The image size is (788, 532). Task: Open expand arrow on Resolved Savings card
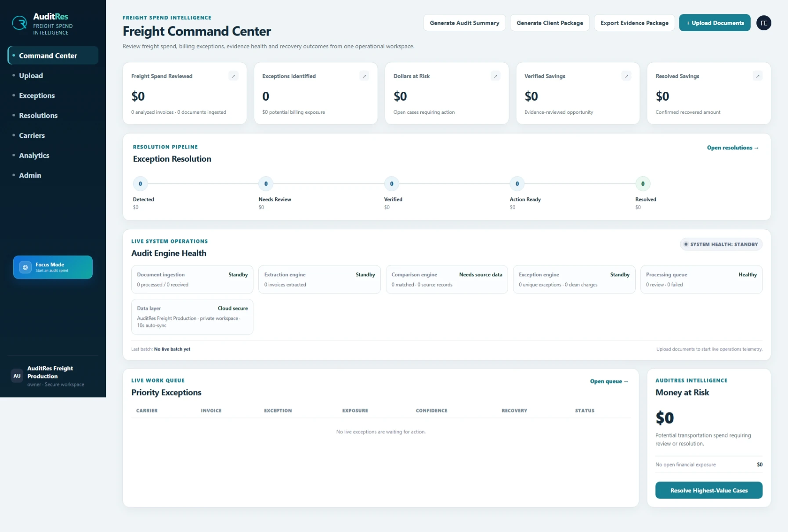tap(758, 76)
